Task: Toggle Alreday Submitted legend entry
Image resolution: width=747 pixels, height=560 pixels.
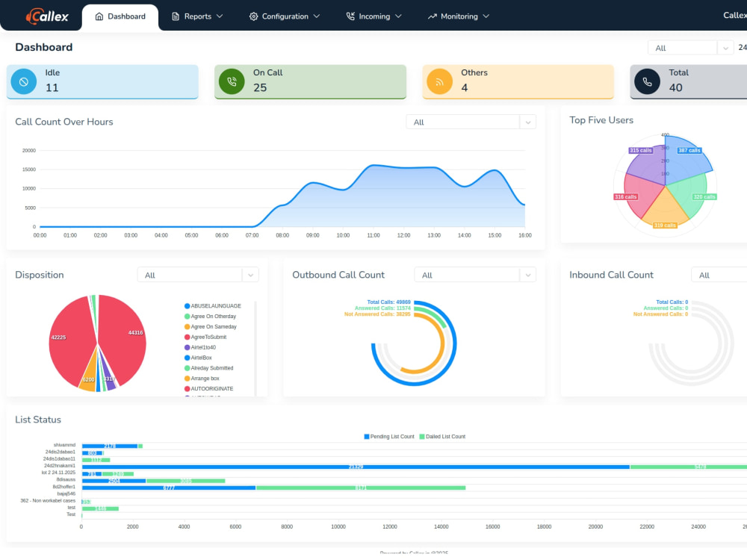Action: click(208, 368)
